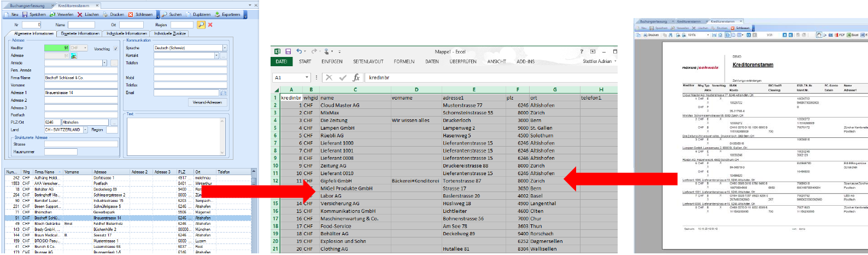The image size is (868, 255).
Task: Clear the search with the red X icon
Action: [210, 25]
